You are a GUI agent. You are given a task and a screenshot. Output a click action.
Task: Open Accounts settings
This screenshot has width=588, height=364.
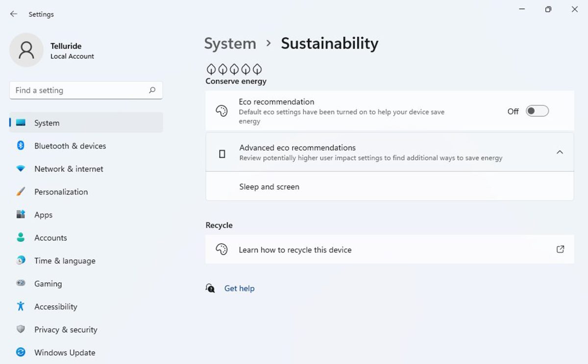tap(86, 238)
